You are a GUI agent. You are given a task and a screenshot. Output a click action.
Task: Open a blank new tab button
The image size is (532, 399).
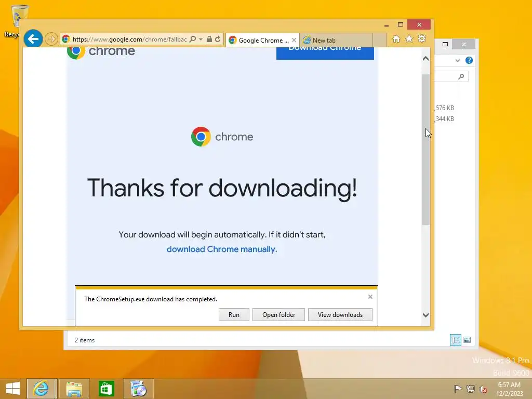pos(380,41)
